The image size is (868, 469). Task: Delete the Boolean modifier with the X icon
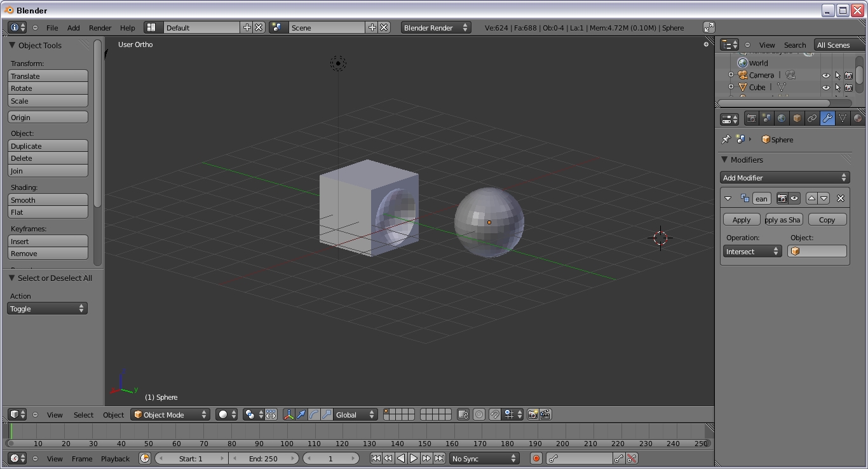[840, 198]
